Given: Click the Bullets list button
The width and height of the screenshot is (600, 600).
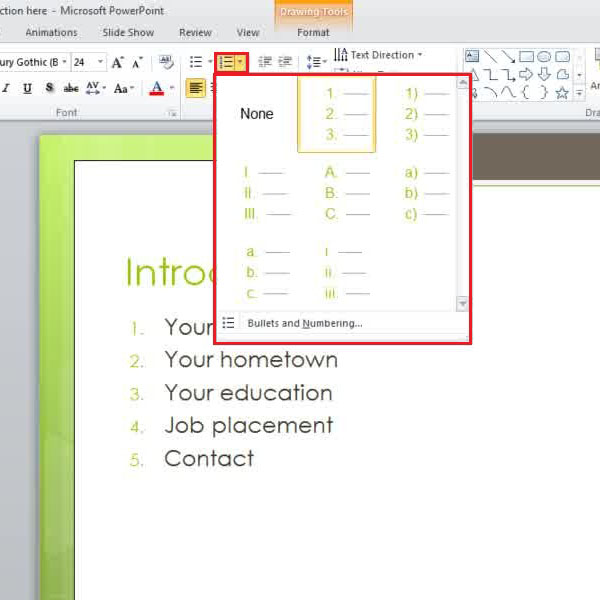Looking at the screenshot, I should coord(196,62).
